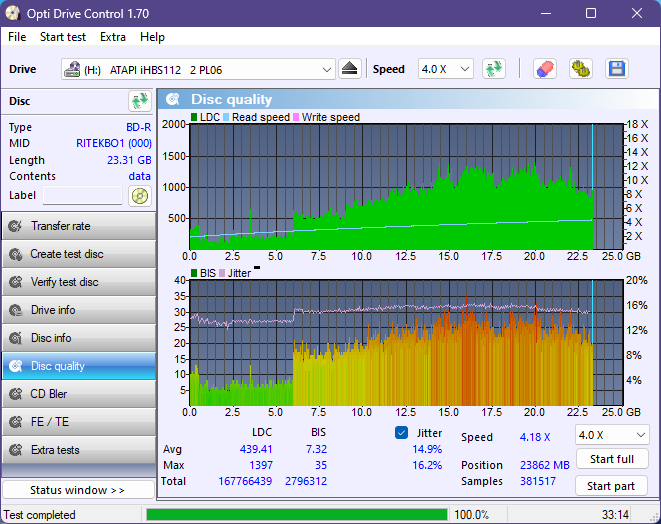661x524 pixels.
Task: Switch to Disc info view
Action: point(79,338)
